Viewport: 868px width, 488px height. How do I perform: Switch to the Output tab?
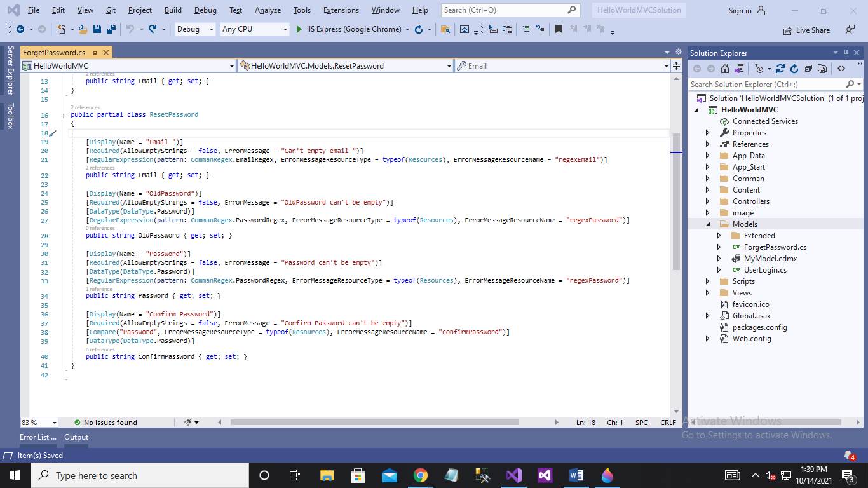(76, 437)
